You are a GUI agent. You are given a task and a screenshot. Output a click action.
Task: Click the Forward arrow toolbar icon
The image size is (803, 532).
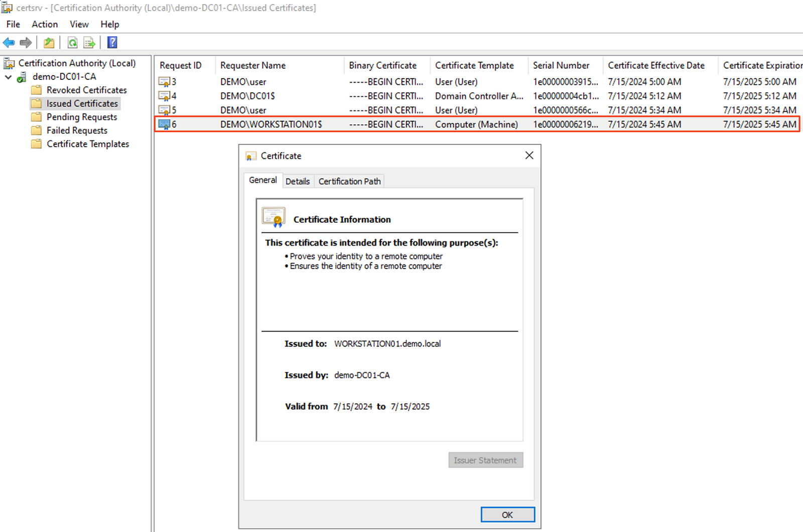tap(26, 43)
